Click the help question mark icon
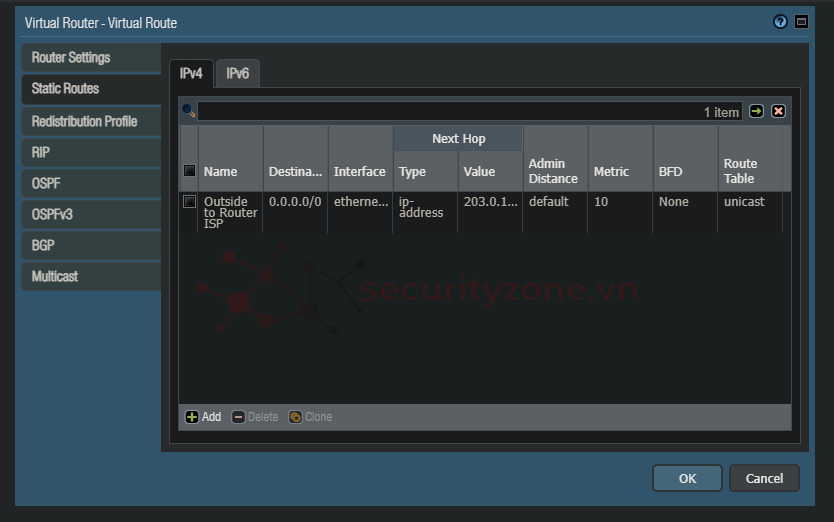The image size is (834, 522). [780, 22]
